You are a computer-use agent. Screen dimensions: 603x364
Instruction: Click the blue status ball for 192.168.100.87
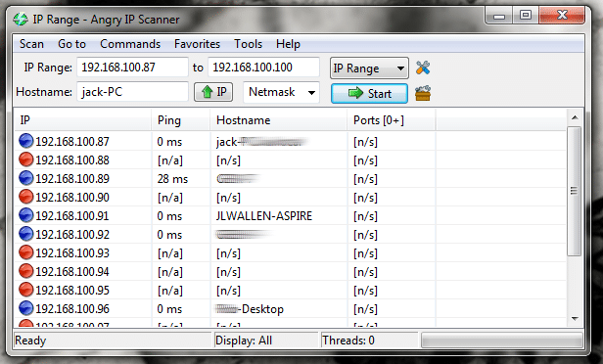26,141
